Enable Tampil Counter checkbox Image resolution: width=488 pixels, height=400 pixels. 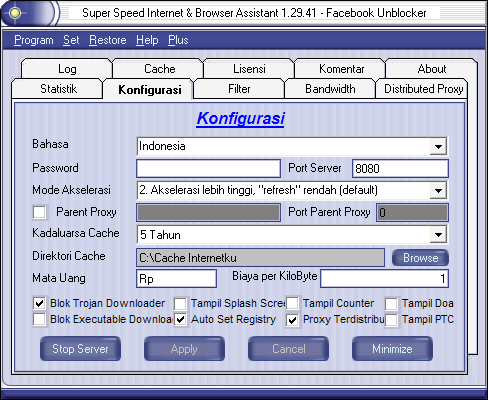292,303
